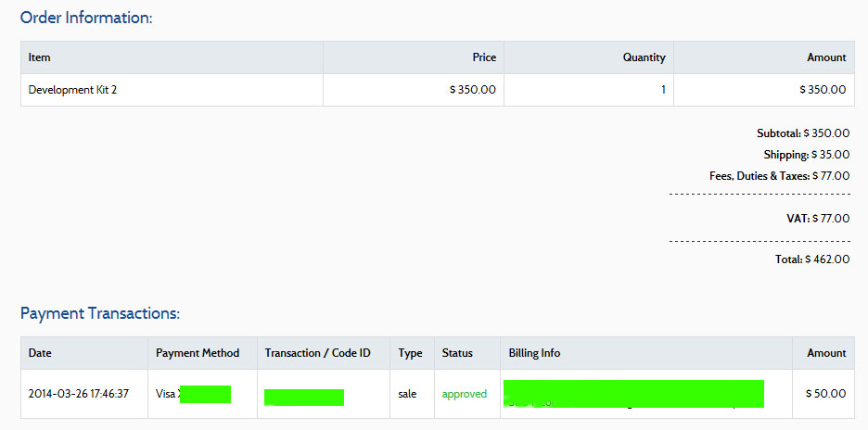Image resolution: width=868 pixels, height=430 pixels.
Task: Click the green approved status text
Action: 464,394
